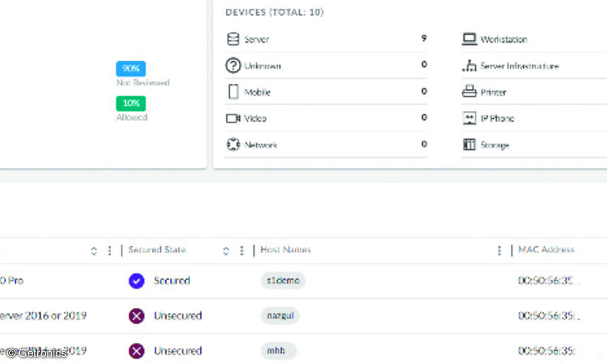Click the Video camera icon
The image size is (607, 364).
233,118
